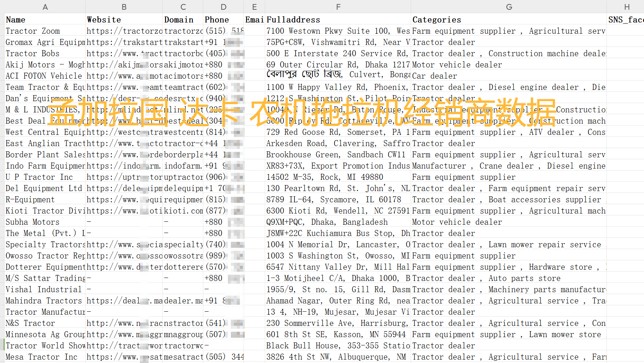Select the 'R-Equipment' name cell

tap(45, 199)
